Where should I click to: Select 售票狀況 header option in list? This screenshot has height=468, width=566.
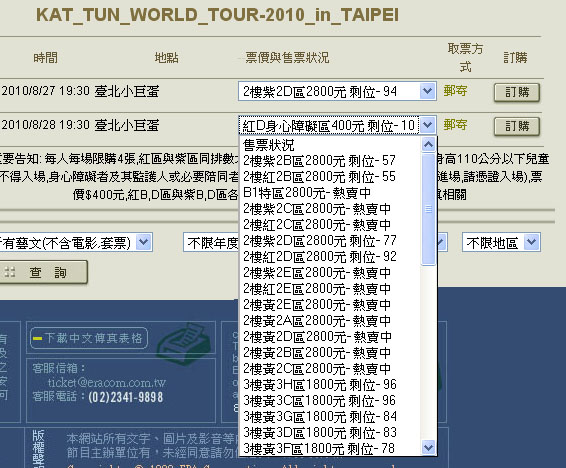330,145
